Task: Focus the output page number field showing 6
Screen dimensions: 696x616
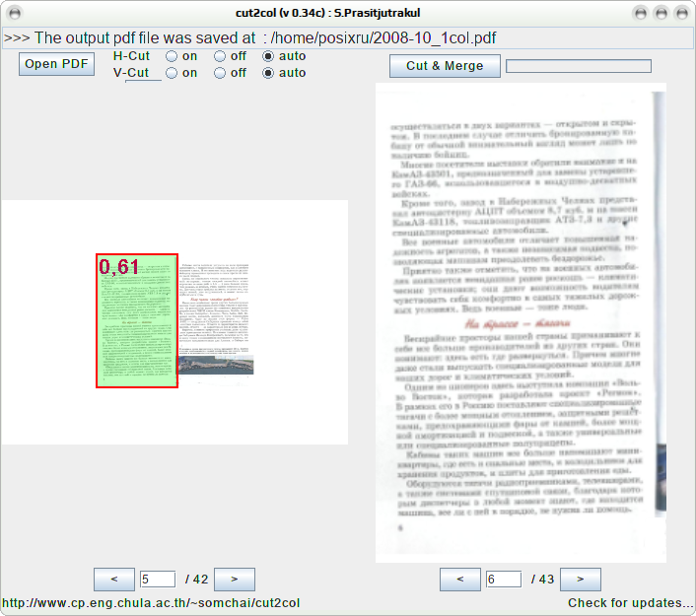Action: [504, 580]
